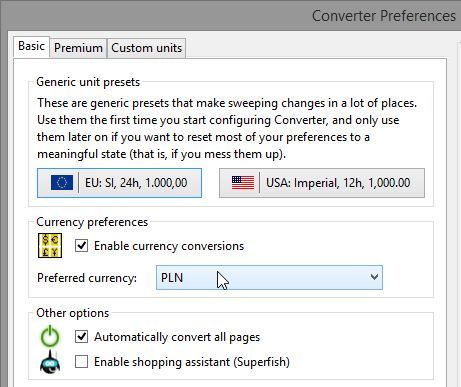461x387 pixels.
Task: Select the Basic tab
Action: [32, 46]
